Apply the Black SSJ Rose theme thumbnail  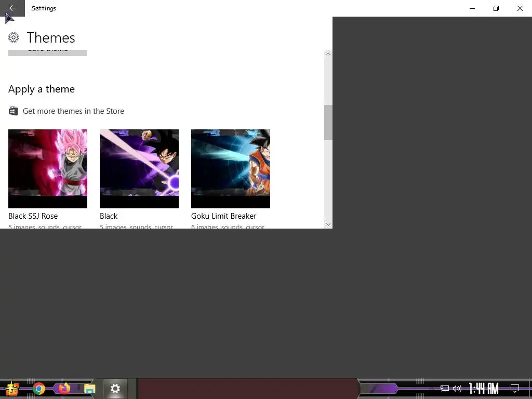[x=48, y=169]
